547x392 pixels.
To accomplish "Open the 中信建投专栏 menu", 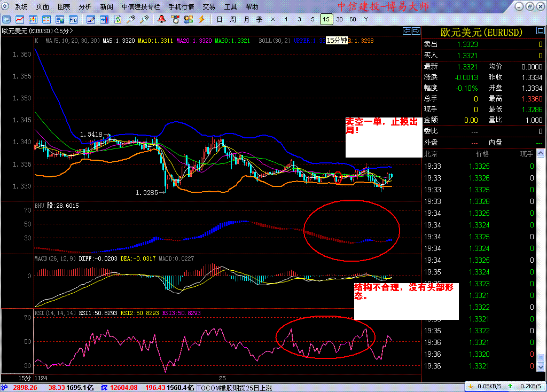I will (141, 6).
